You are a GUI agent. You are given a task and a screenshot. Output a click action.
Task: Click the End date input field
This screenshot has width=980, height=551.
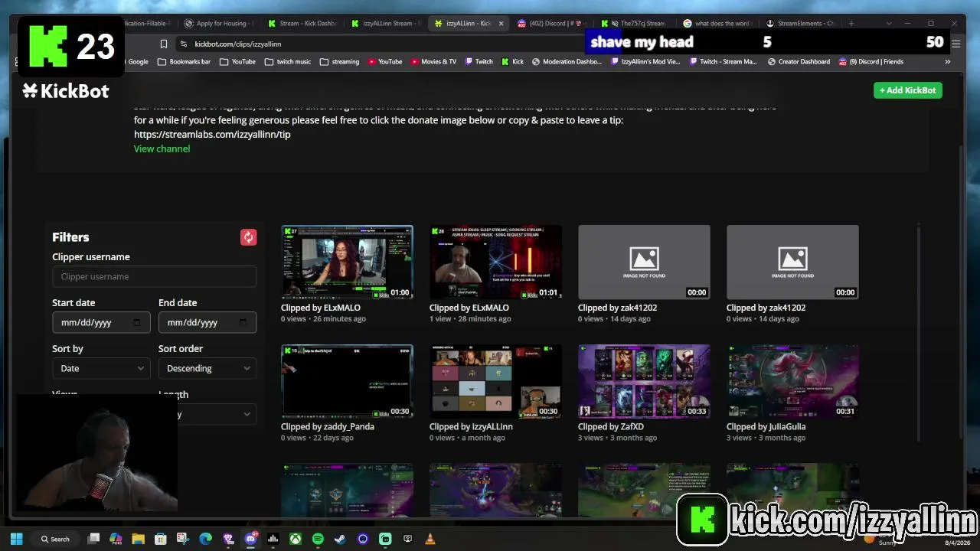[x=207, y=322]
